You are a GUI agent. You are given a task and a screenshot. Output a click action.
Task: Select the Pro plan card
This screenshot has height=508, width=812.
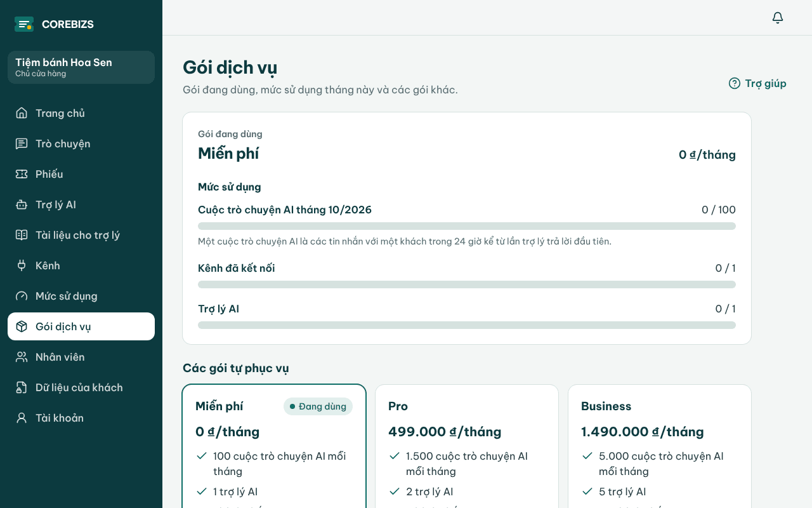467,446
